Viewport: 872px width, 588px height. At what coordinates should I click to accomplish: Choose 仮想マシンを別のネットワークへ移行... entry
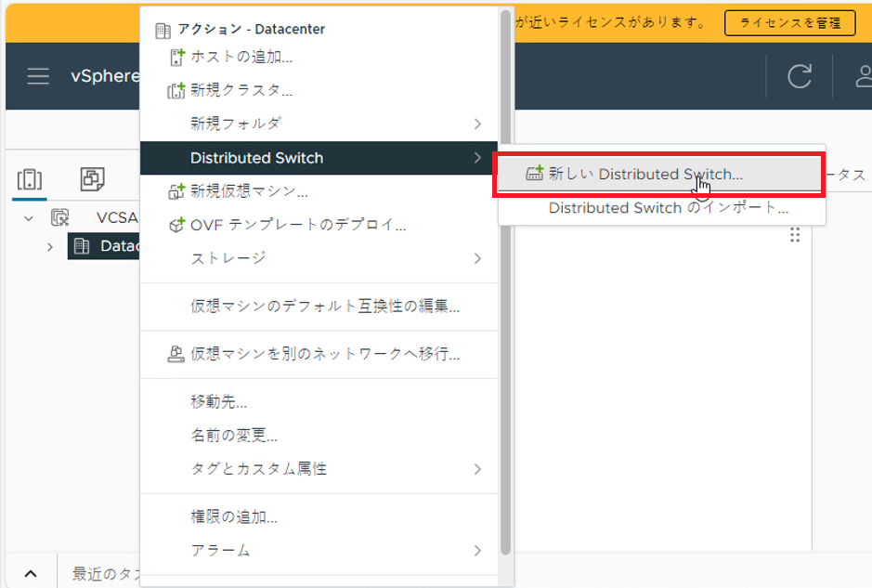pos(319,354)
